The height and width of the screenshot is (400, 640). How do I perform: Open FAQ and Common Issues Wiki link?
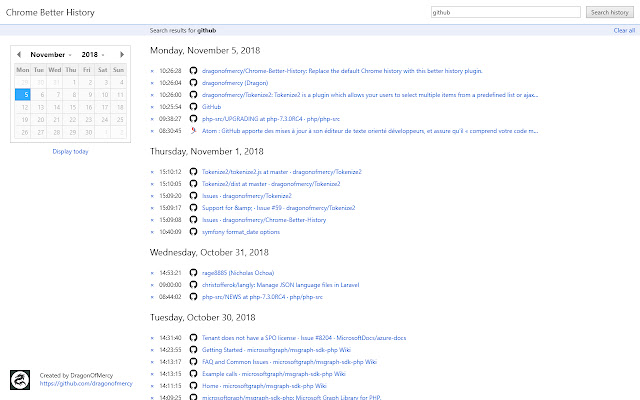pyautogui.click(x=289, y=362)
